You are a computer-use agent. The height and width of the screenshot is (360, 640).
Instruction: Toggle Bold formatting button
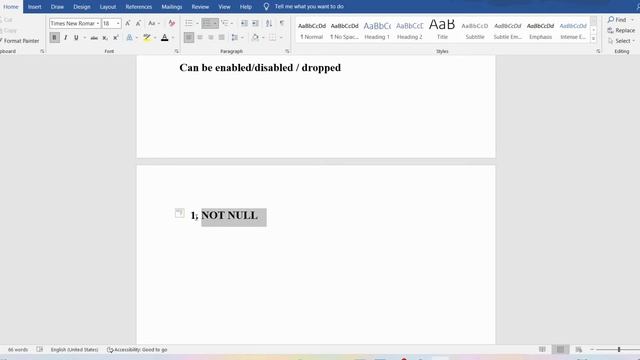(x=54, y=38)
